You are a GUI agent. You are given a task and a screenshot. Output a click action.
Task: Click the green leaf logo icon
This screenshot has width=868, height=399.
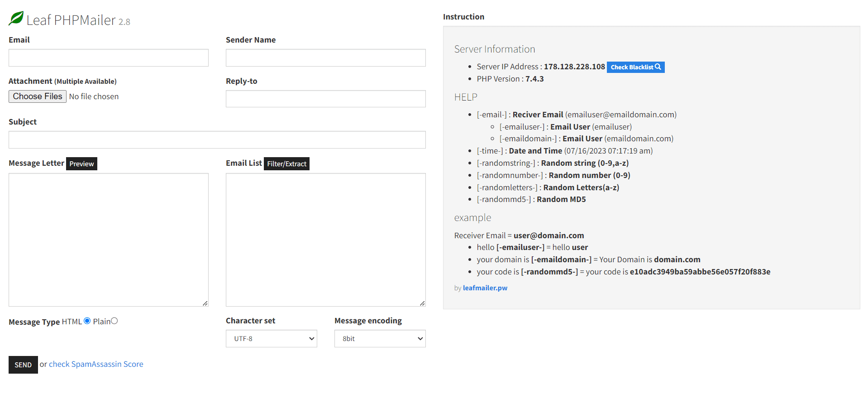pyautogui.click(x=16, y=19)
